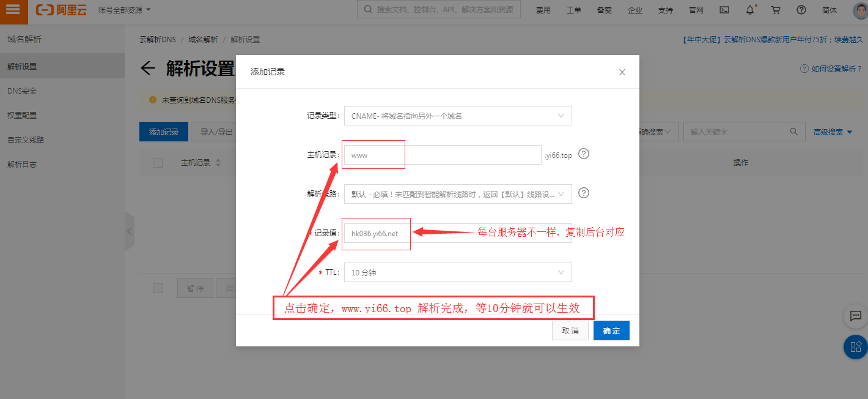Click the apps grid icon bottom right
This screenshot has width=868, height=399.
[x=855, y=347]
